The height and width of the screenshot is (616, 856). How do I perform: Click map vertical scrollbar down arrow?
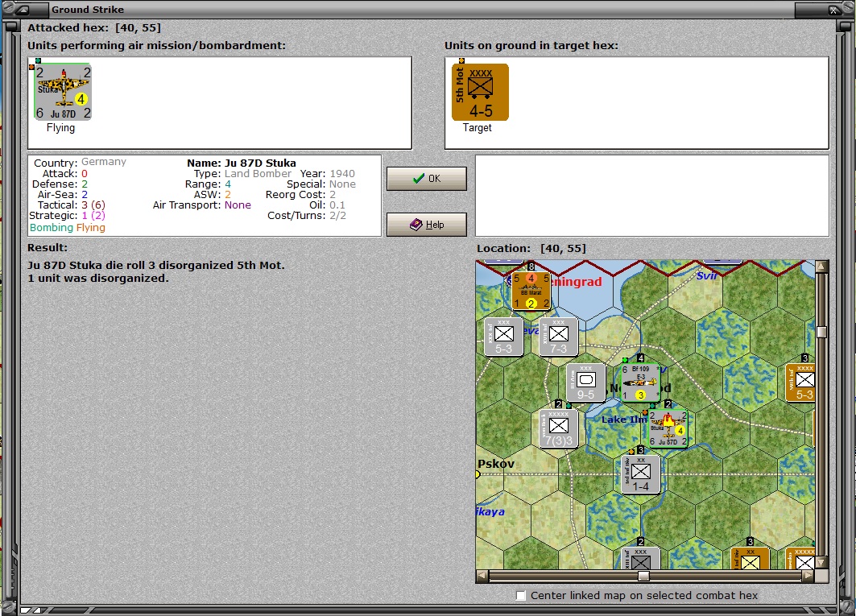tap(821, 563)
